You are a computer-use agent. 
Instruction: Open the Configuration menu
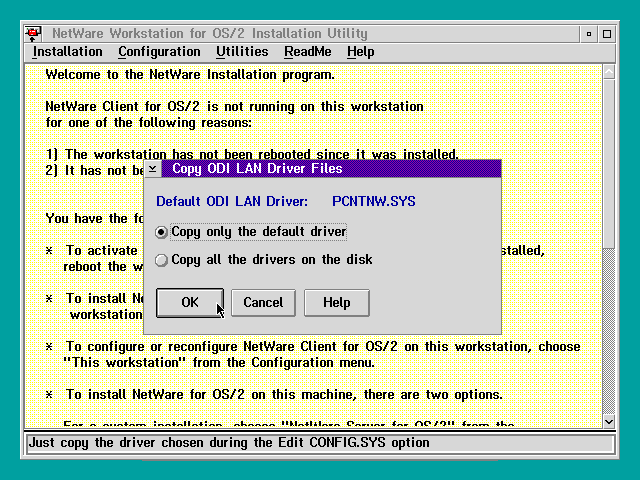(159, 52)
